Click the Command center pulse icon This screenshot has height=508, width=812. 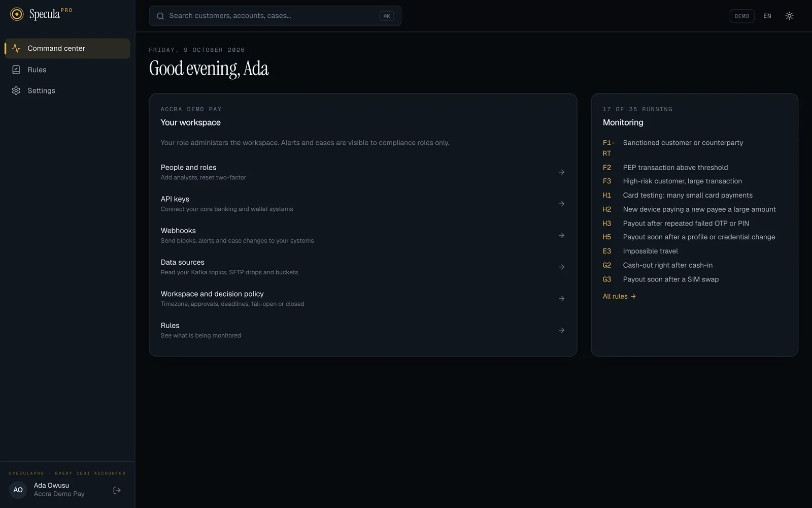(x=16, y=48)
